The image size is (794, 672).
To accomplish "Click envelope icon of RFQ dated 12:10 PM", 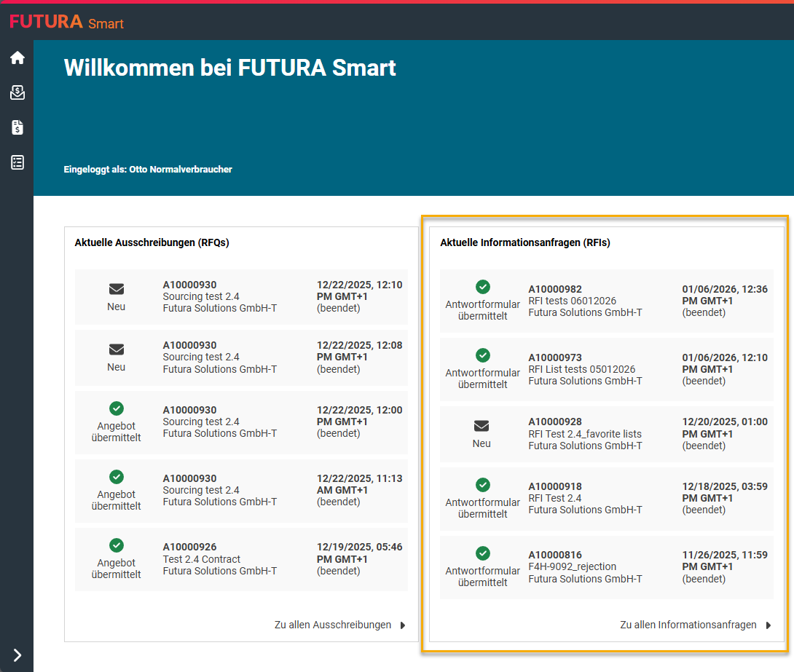I will (x=116, y=290).
